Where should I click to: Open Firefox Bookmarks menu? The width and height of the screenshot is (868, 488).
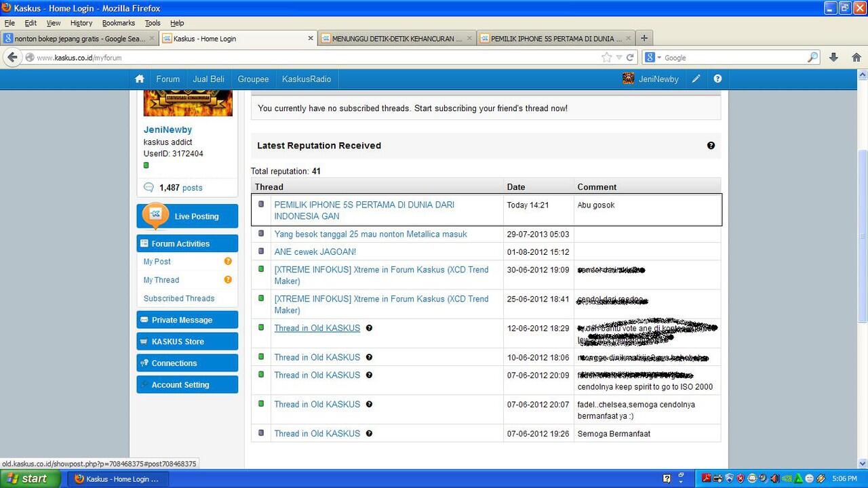(119, 23)
